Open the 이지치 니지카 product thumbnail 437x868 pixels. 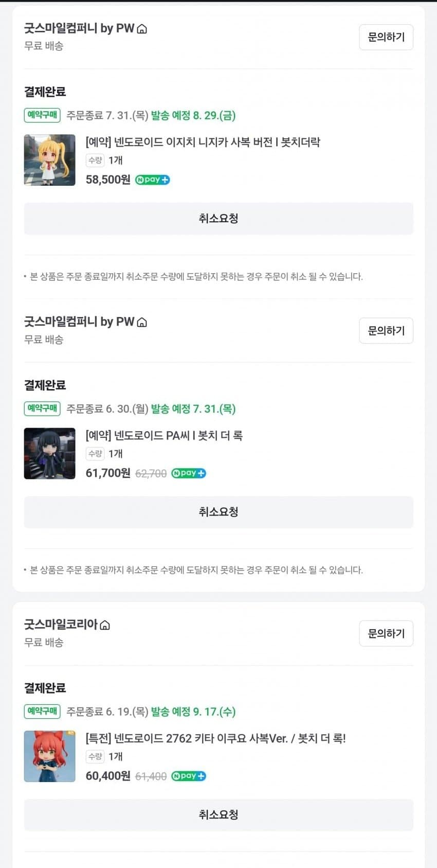coord(50,160)
